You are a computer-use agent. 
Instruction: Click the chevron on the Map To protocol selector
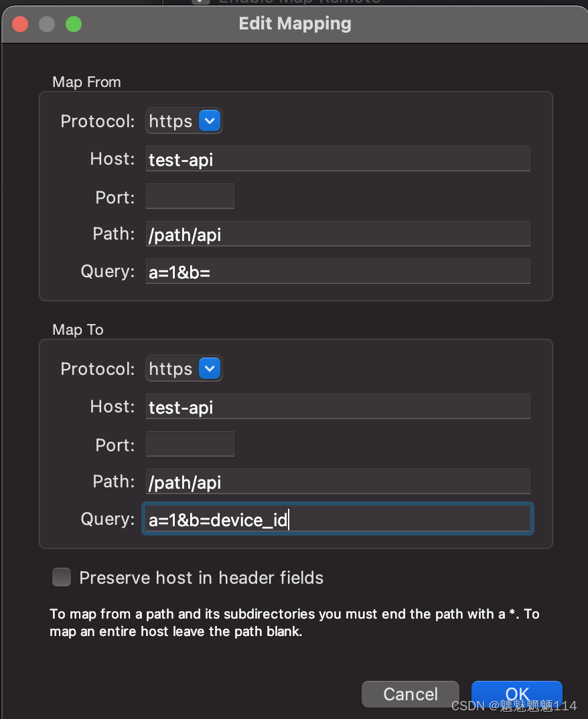pyautogui.click(x=210, y=369)
